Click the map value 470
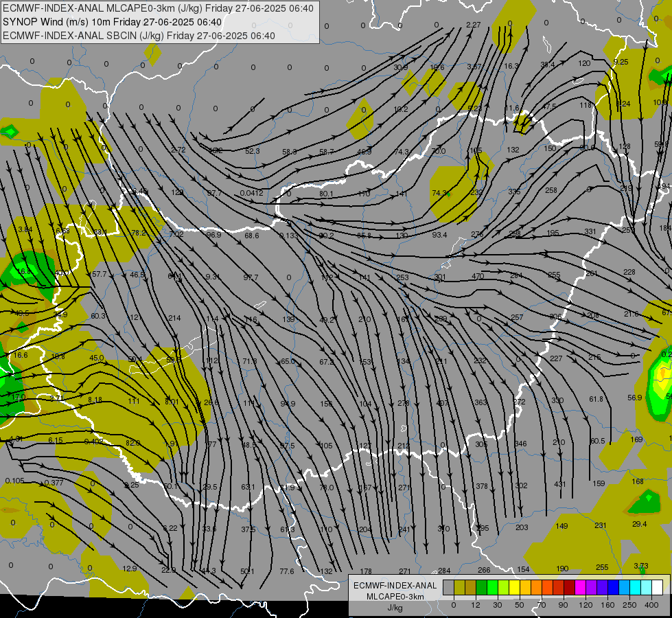Screen dimensions: 672x618 pyautogui.click(x=478, y=276)
